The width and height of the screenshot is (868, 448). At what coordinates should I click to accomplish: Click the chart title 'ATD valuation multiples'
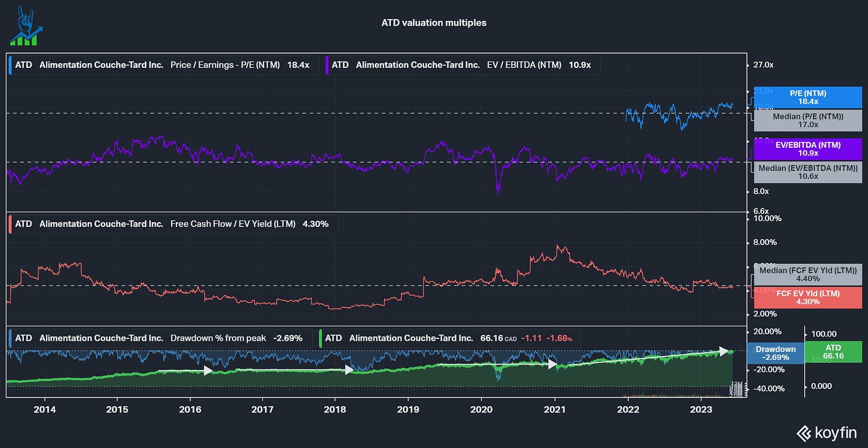pos(433,23)
